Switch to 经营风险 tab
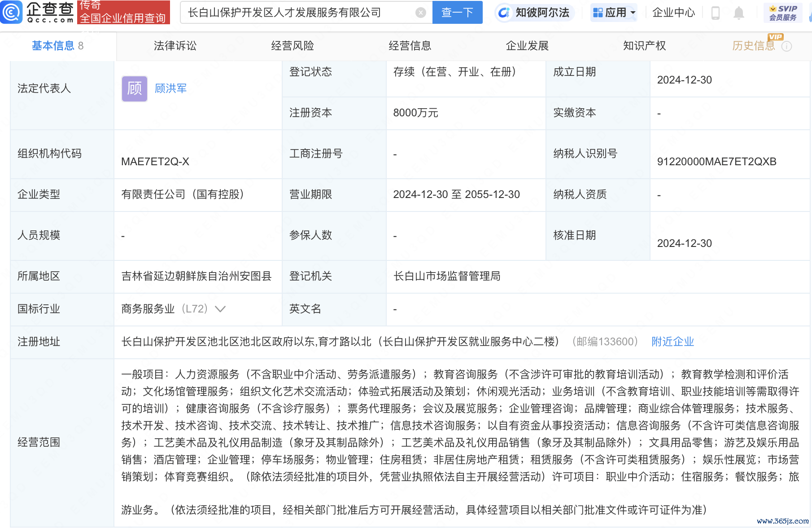The height and width of the screenshot is (528, 812). (292, 46)
